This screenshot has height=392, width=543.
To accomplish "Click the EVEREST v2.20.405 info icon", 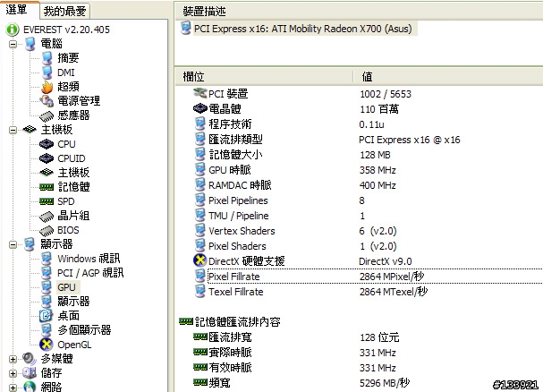I will [x=13, y=30].
